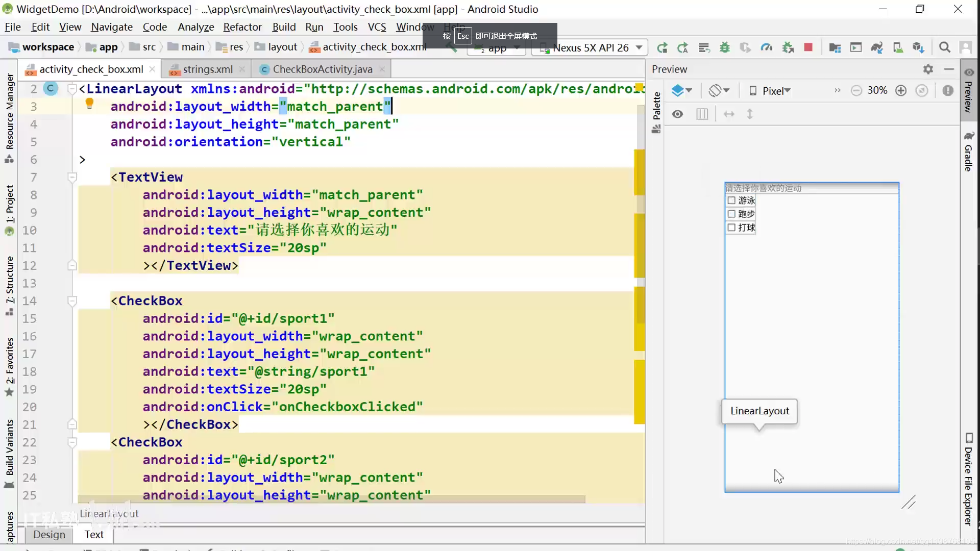Select the Nexus 5X API 26 device dropdown

[590, 47]
